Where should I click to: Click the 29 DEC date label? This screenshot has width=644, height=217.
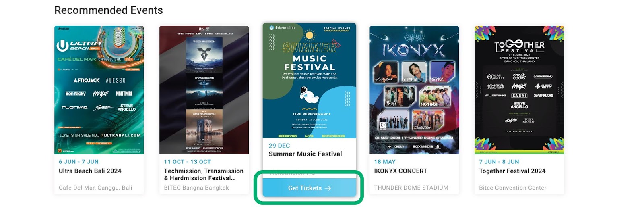[279, 146]
